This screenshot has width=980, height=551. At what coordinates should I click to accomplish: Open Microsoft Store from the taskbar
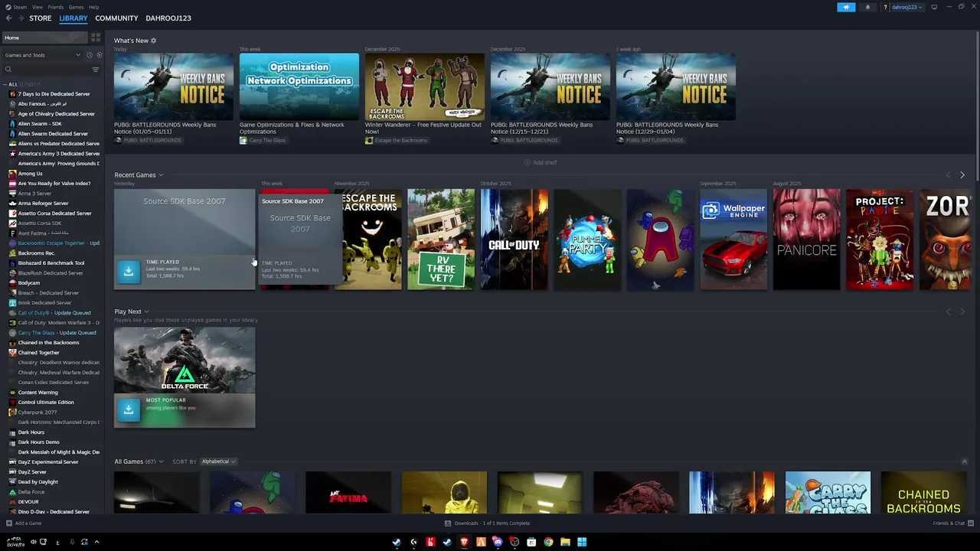coord(531,542)
